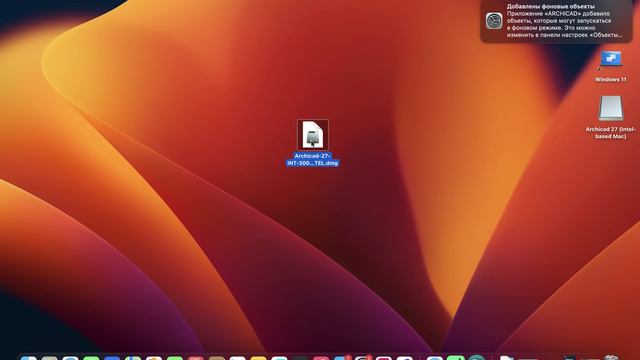Click the Archicad 27 (Intel-based Mac) label

611,133
